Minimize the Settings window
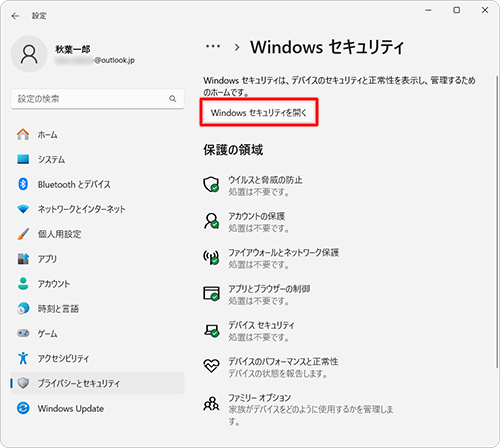The image size is (500, 448). 428,10
